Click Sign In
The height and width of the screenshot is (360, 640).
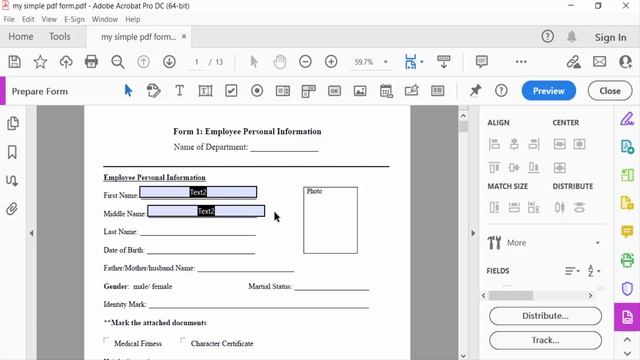[610, 37]
